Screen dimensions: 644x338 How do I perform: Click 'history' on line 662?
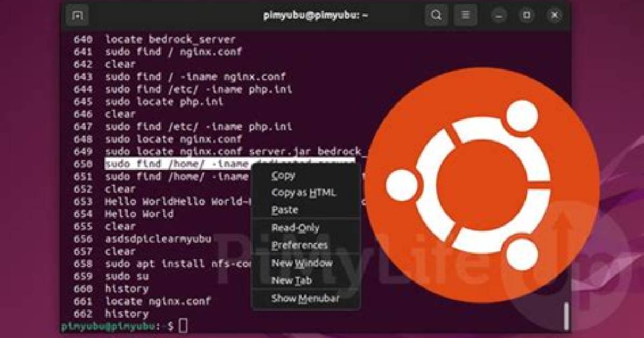[x=127, y=314]
